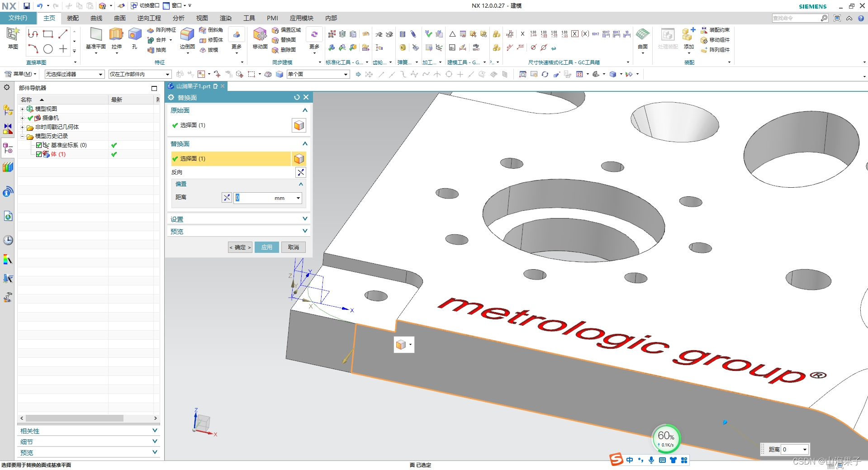Click the 选择面 (1) row under 替换面
868x470 pixels.
pos(231,159)
